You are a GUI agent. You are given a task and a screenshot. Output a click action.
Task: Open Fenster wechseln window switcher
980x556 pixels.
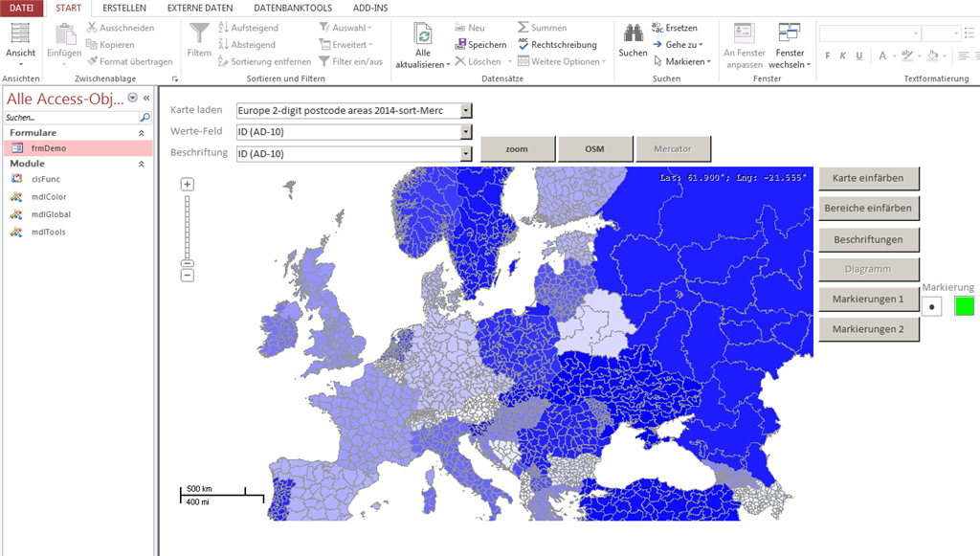[790, 45]
